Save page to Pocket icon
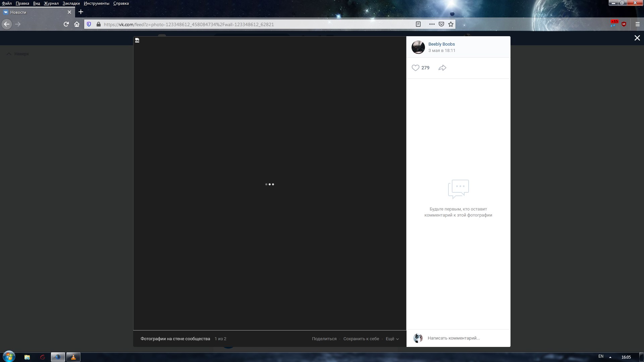 [x=441, y=24]
